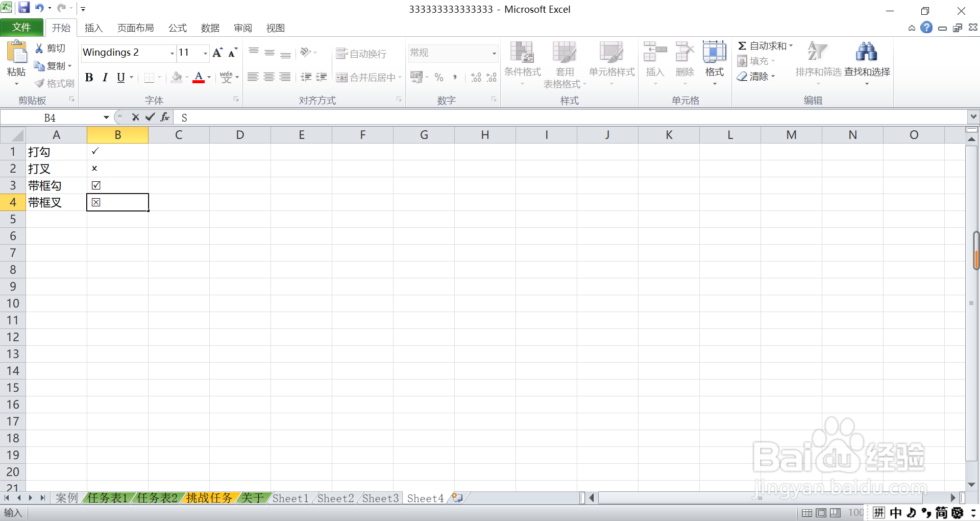This screenshot has width=980, height=521.
Task: Expand the formula bar
Action: pyautogui.click(x=973, y=117)
